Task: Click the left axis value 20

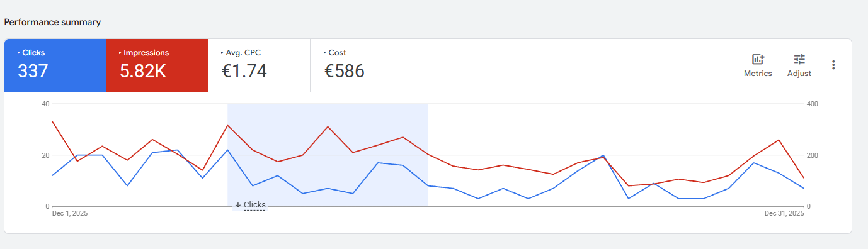Action: pyautogui.click(x=45, y=155)
